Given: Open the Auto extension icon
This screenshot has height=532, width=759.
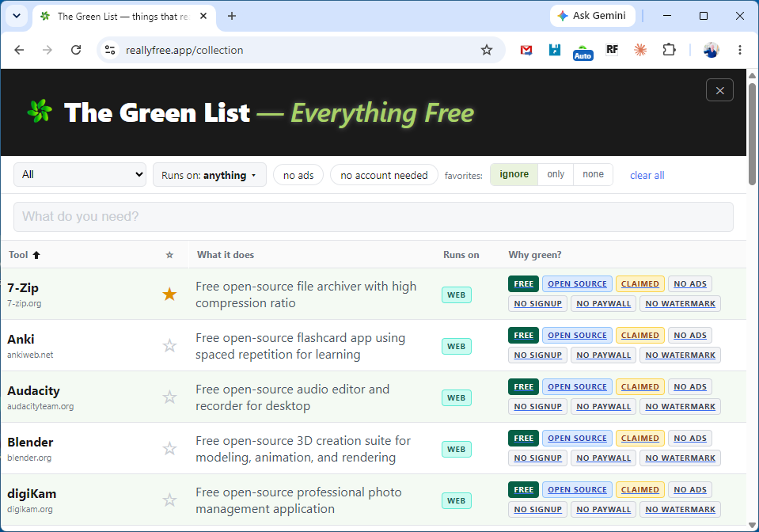Looking at the screenshot, I should (x=583, y=52).
